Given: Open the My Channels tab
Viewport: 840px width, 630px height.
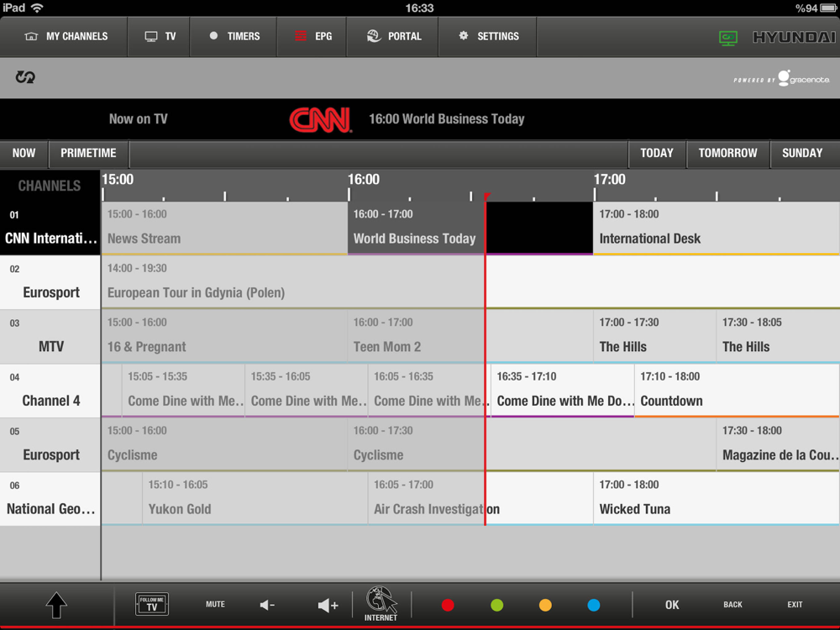Looking at the screenshot, I should pos(65,36).
